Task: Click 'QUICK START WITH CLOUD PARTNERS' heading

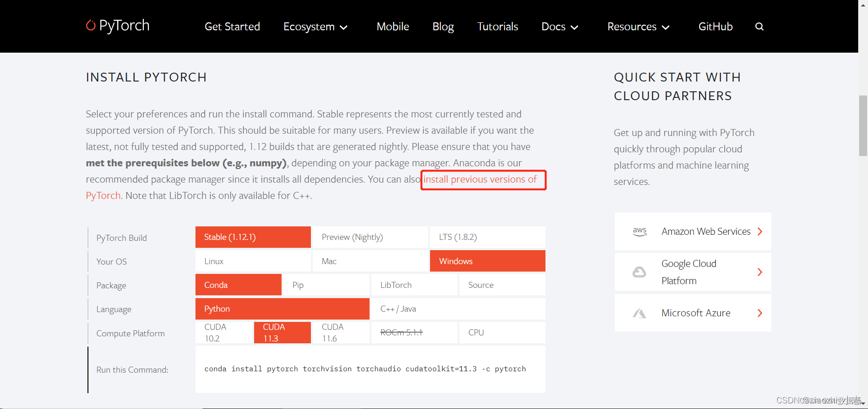Action: point(677,87)
